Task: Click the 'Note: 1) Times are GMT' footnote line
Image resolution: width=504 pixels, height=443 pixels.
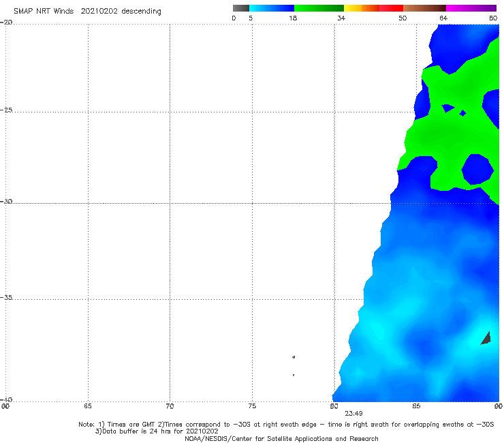Action: [286, 425]
